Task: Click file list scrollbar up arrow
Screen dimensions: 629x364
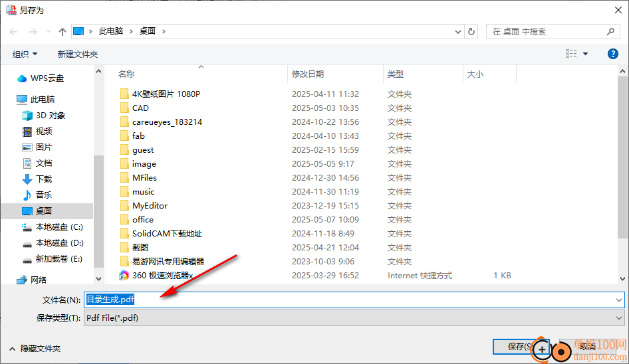Action: [x=622, y=71]
